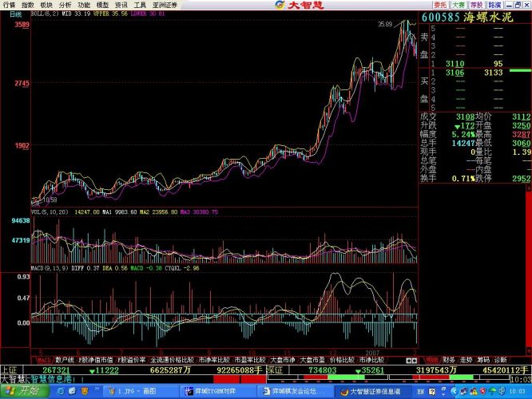Click the side panel scrollbar up arrow
The width and height of the screenshot is (532, 399).
tap(529, 188)
